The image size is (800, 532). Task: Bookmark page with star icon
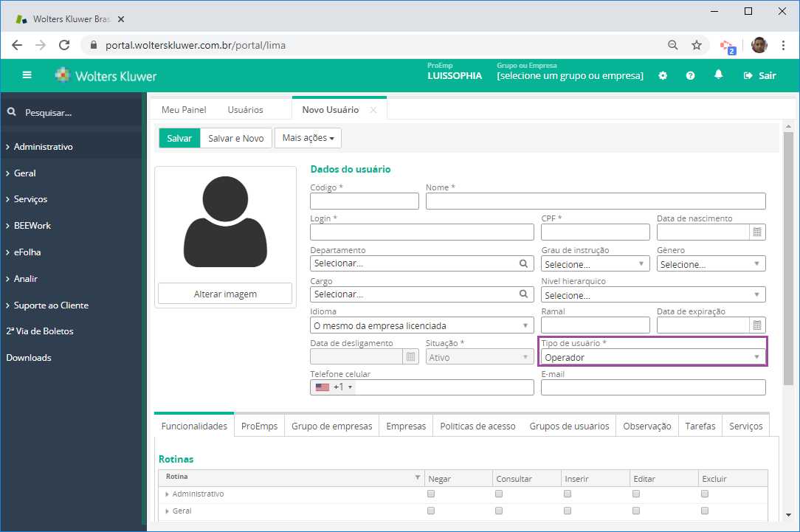(696, 45)
